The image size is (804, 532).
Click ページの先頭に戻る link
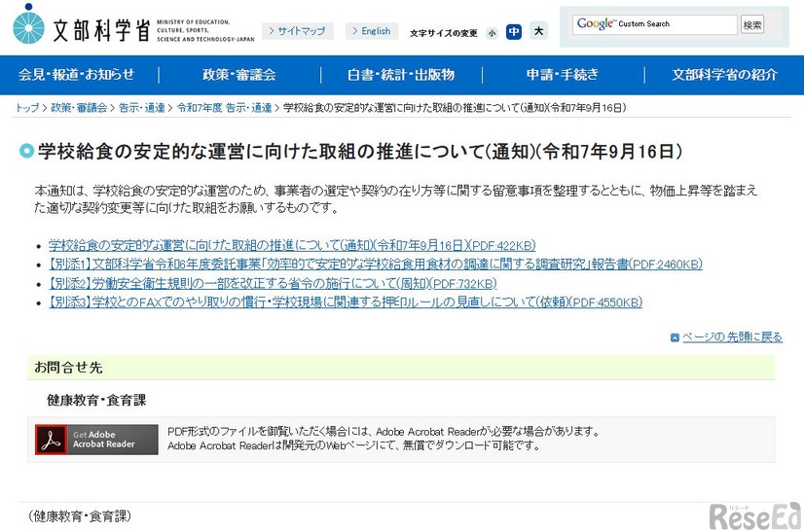(x=732, y=337)
